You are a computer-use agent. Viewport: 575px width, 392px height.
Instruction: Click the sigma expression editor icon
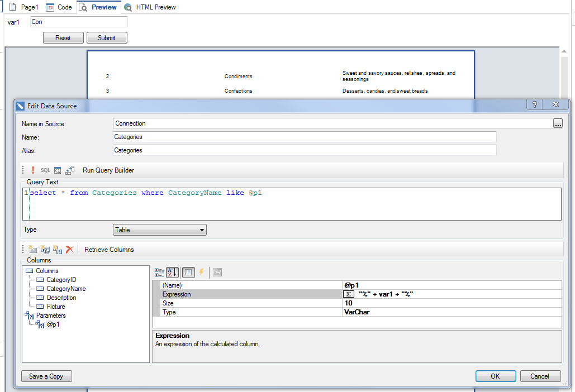(349, 294)
